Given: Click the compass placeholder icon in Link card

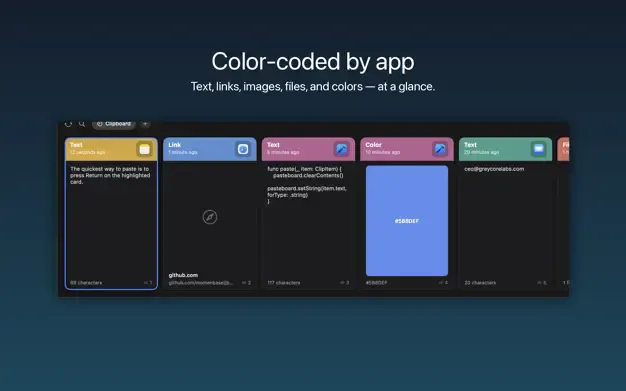Looking at the screenshot, I should click(x=210, y=217).
